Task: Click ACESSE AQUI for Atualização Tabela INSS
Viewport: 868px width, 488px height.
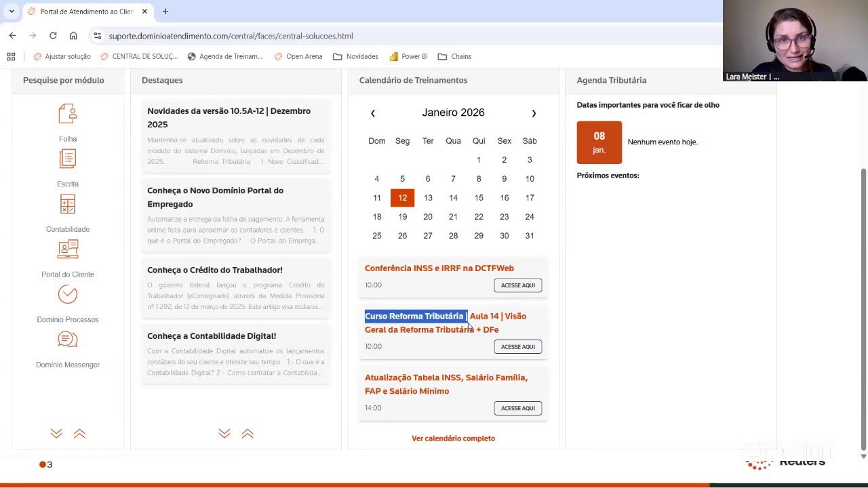Action: point(518,408)
